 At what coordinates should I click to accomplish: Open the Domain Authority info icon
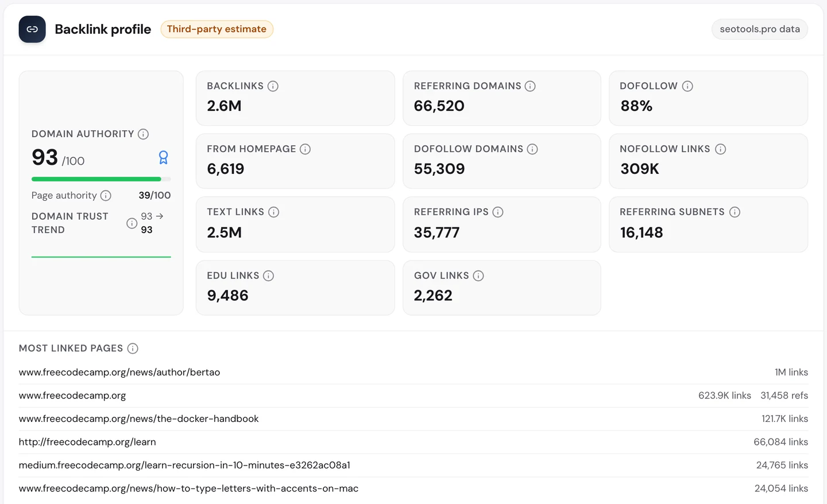point(144,134)
